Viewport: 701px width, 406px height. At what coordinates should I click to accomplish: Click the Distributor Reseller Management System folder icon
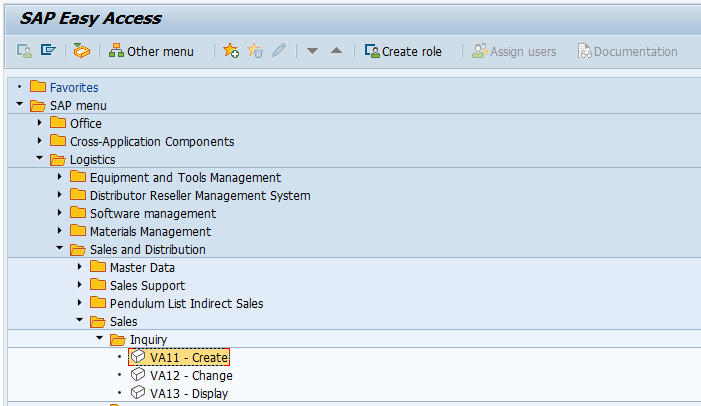pyautogui.click(x=78, y=194)
